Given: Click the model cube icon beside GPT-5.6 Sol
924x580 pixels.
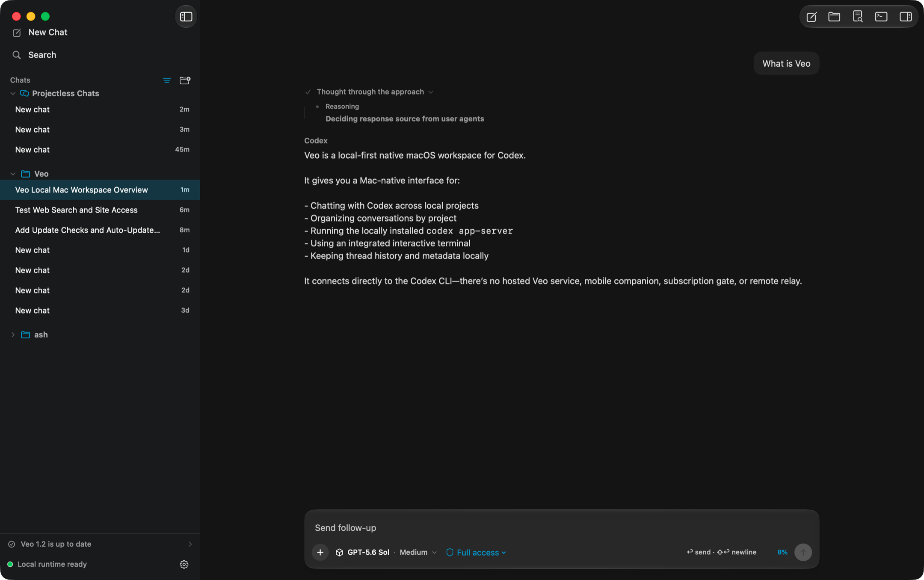Looking at the screenshot, I should (x=339, y=552).
